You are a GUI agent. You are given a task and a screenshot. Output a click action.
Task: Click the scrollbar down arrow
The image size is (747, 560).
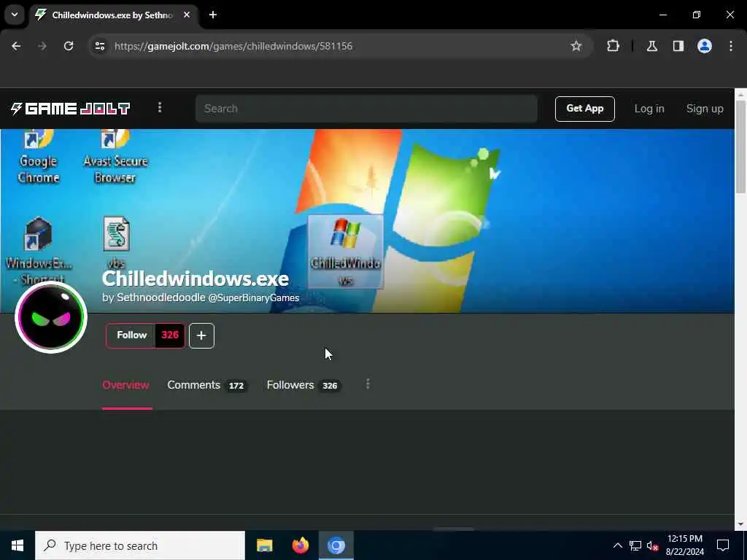[x=741, y=524]
